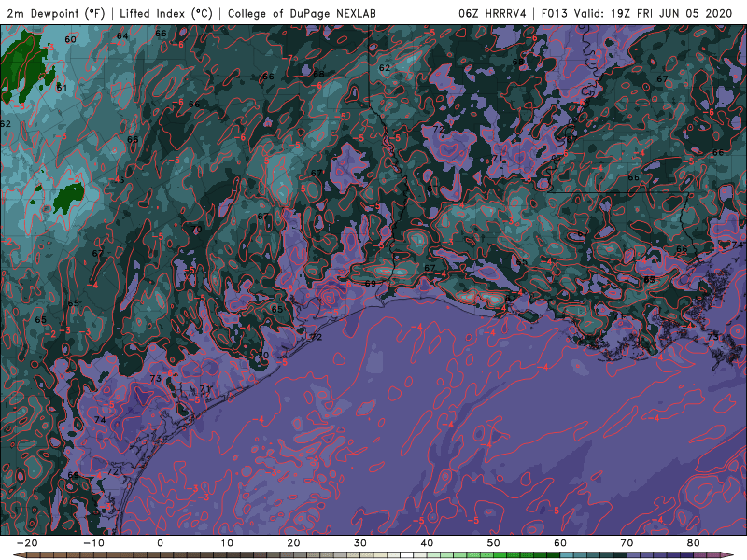Click the '40' colorbar scale label
The height and width of the screenshot is (560, 747).
[427, 543]
